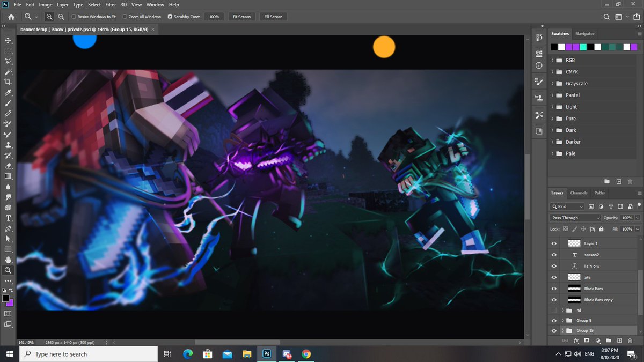Select the Pen tool

(8, 228)
